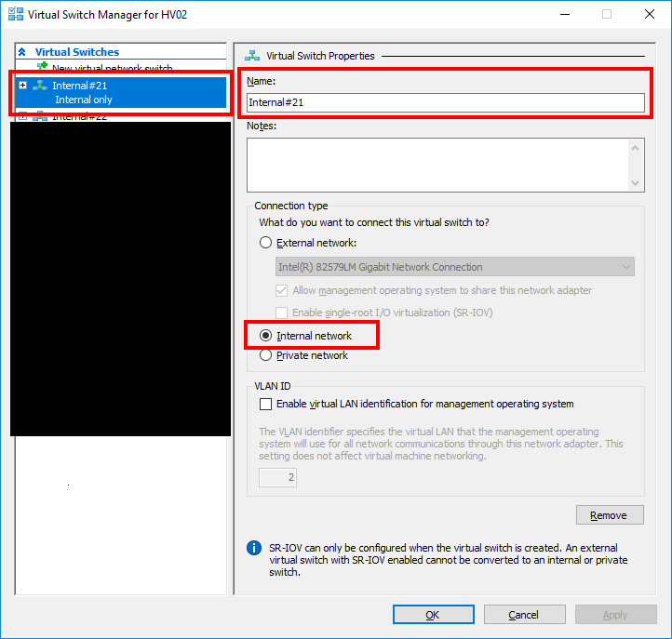Click the Apply button

[616, 615]
